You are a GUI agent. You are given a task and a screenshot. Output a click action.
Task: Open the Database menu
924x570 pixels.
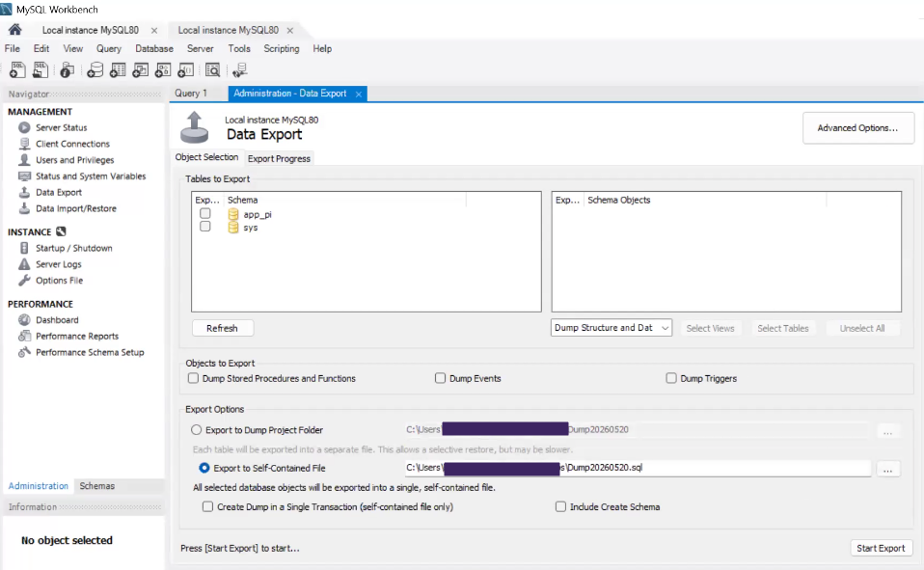(154, 48)
